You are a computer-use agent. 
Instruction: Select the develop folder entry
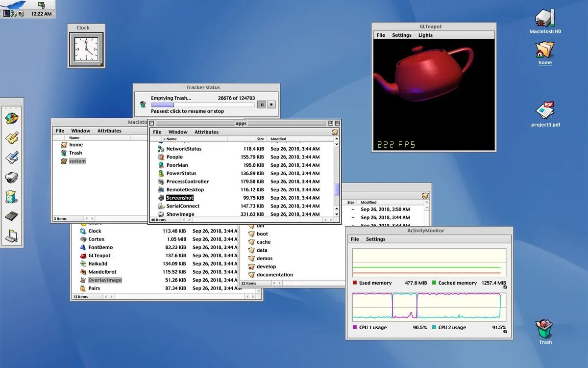(267, 266)
